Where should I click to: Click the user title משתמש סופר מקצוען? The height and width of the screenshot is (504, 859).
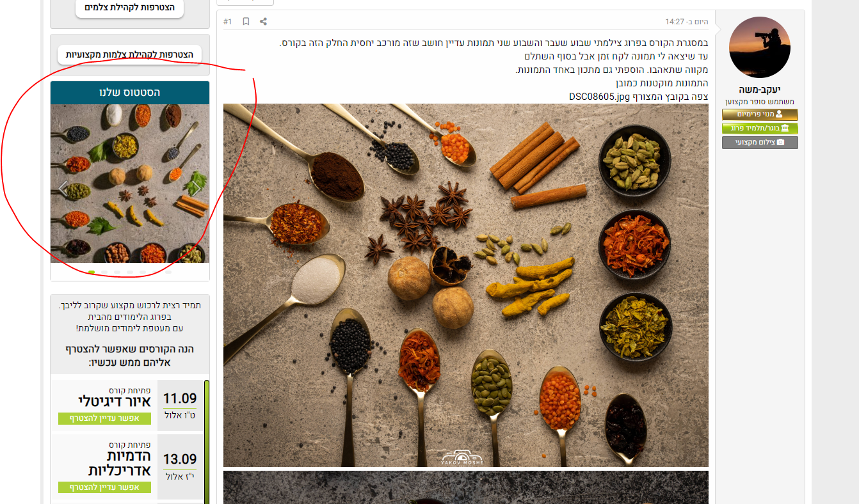click(x=760, y=102)
